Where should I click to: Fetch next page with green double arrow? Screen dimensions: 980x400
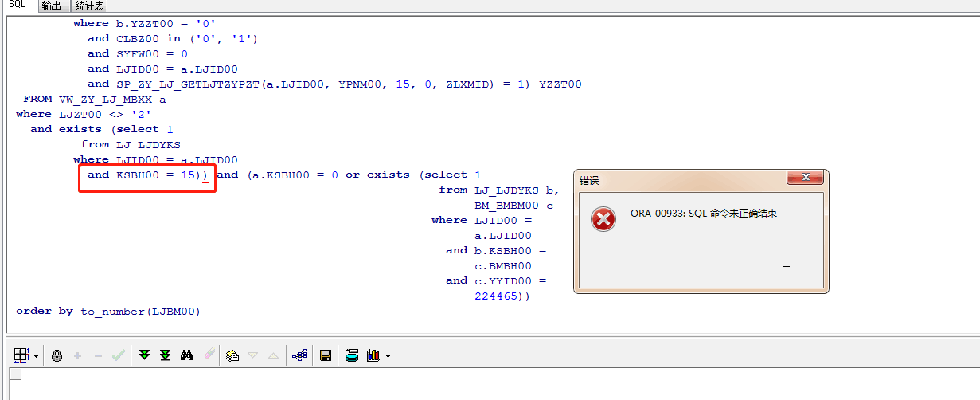click(144, 355)
